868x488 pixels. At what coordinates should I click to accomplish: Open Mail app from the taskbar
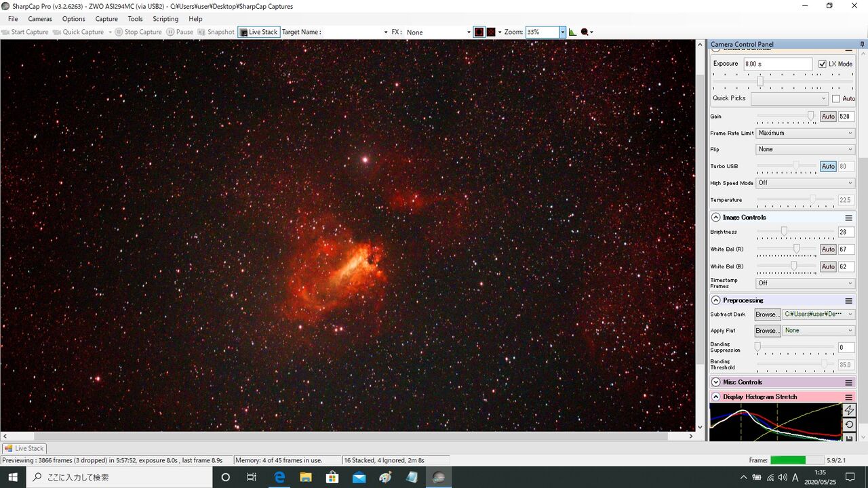click(359, 477)
